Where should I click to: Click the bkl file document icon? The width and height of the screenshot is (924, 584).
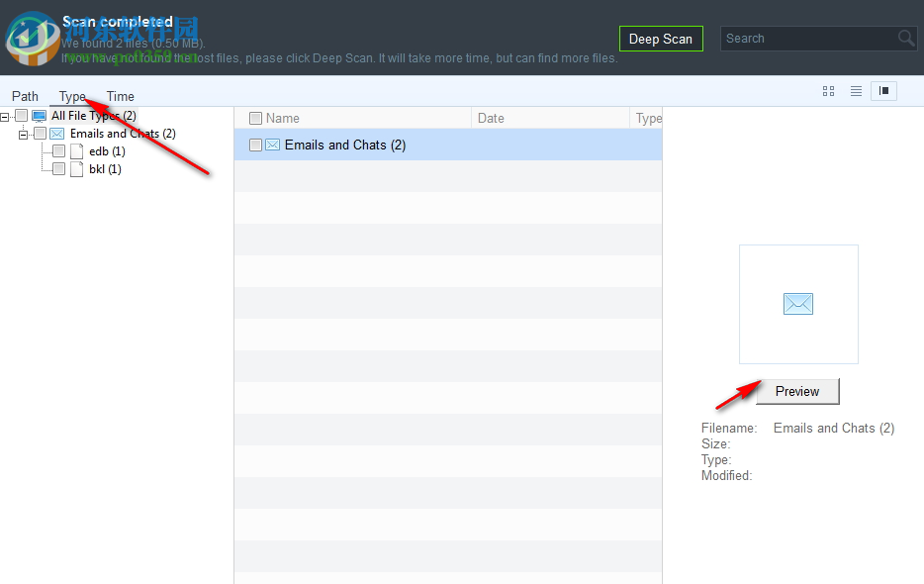[76, 168]
